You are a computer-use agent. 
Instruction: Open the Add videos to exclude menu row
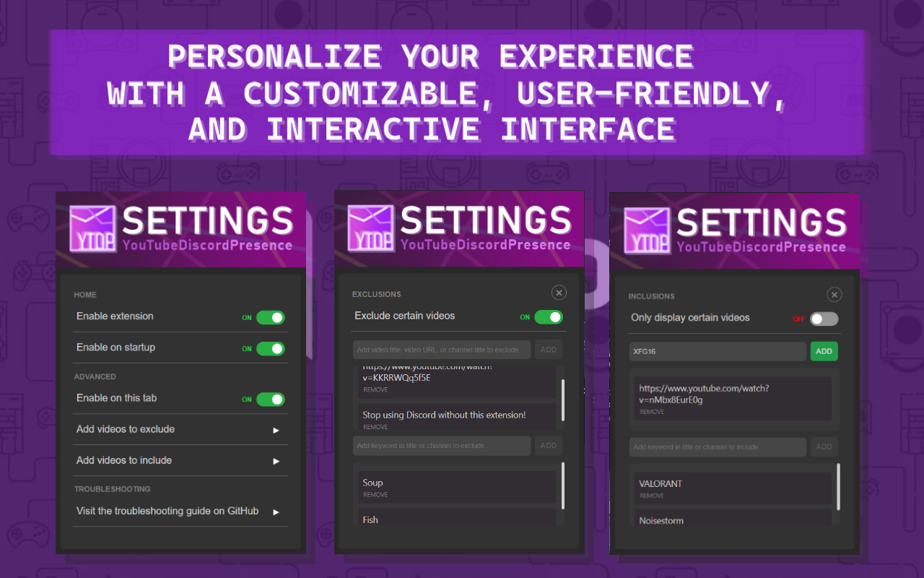point(180,429)
